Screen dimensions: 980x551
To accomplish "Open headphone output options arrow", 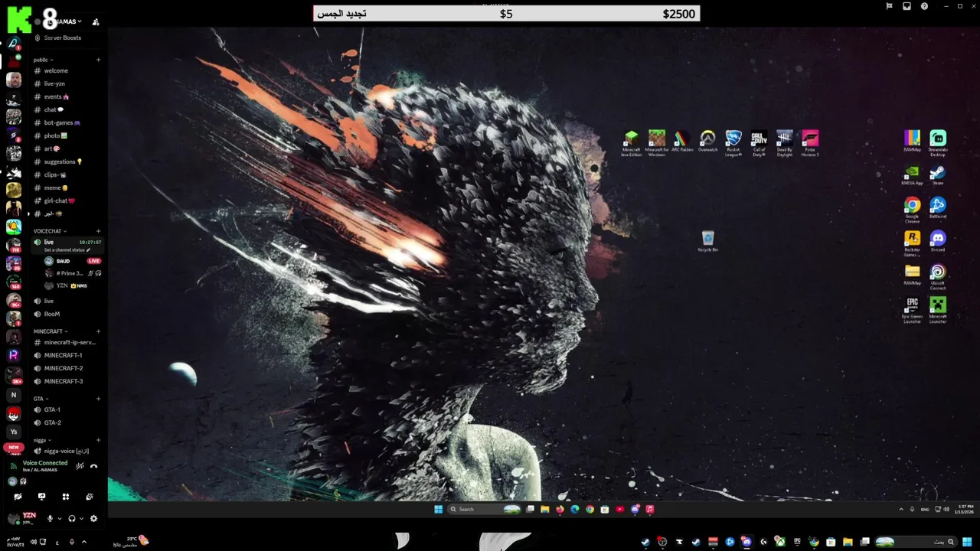I will (x=81, y=519).
